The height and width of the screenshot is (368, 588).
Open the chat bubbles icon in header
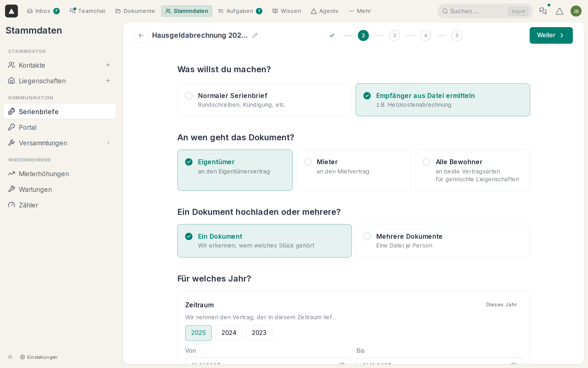(543, 11)
